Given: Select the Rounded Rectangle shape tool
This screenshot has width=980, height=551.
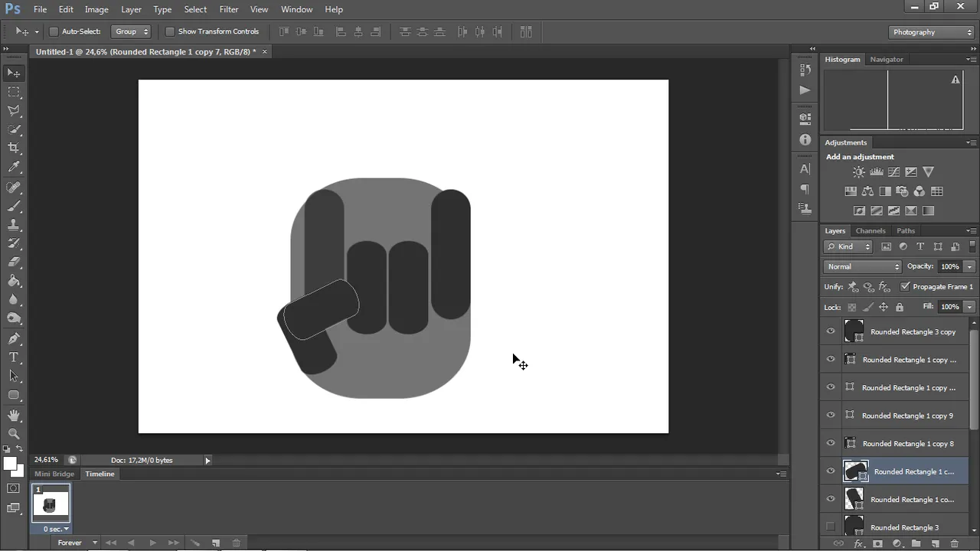Looking at the screenshot, I should [x=14, y=395].
